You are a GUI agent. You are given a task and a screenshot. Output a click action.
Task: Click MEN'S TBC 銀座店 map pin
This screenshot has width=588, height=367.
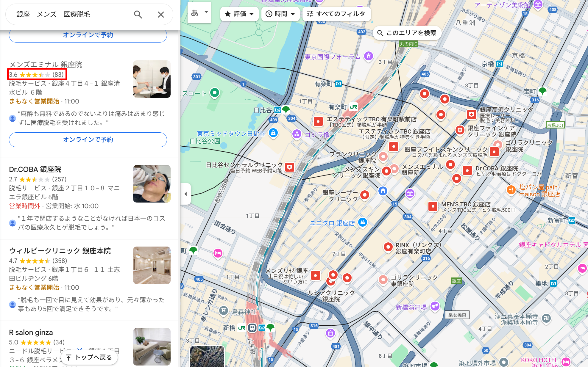pyautogui.click(x=433, y=206)
